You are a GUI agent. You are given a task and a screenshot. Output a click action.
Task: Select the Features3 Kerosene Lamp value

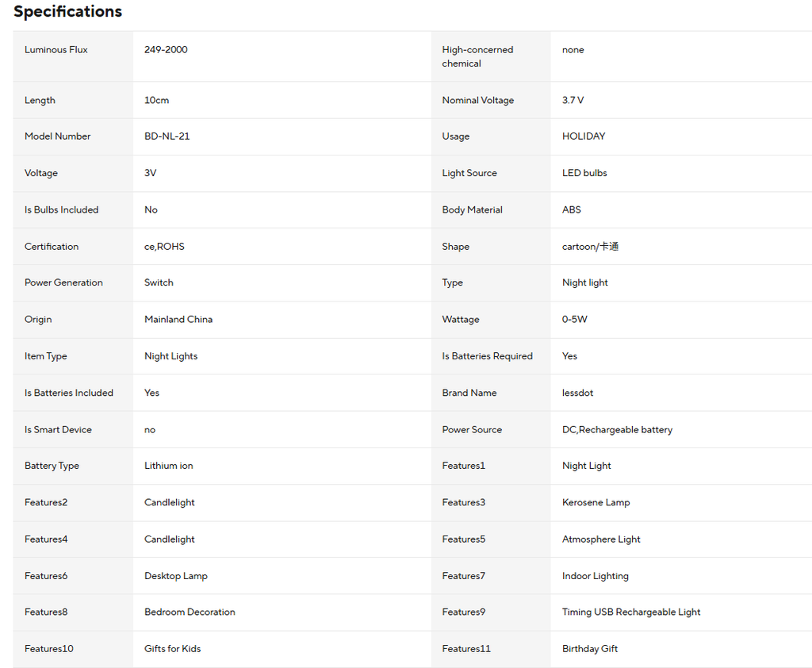coord(596,502)
